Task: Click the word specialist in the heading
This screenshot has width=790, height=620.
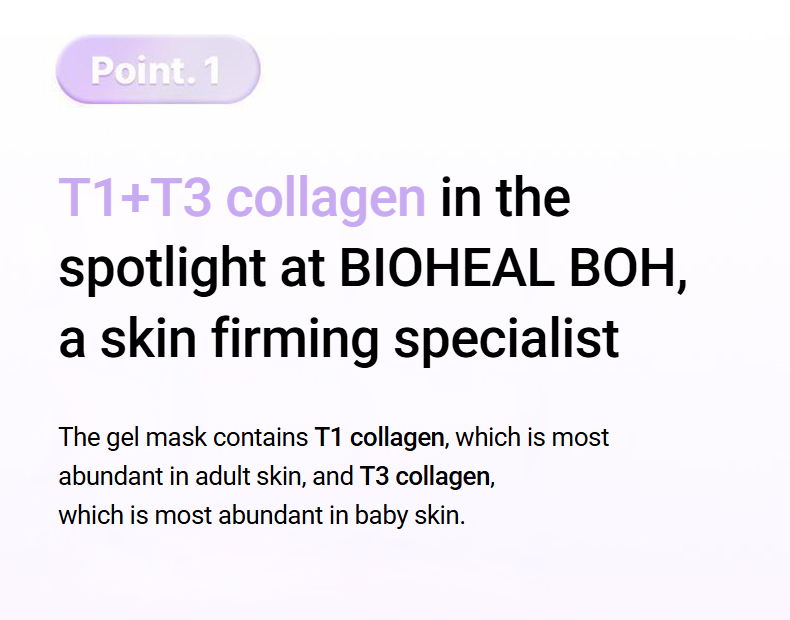Action: pos(506,340)
